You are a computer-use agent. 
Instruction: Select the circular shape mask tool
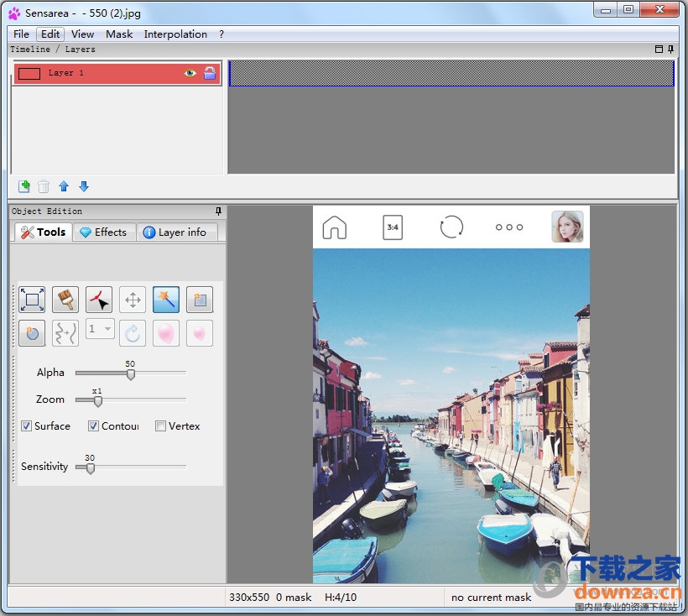[32, 333]
